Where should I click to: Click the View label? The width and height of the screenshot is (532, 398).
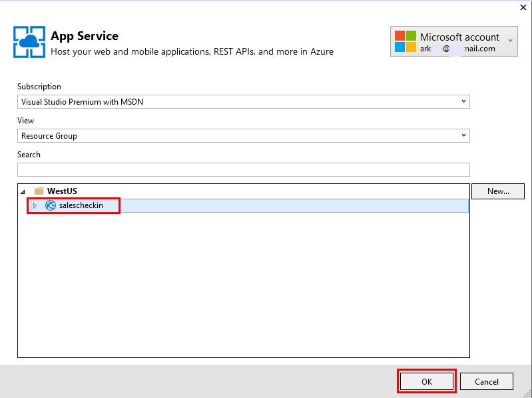click(25, 121)
